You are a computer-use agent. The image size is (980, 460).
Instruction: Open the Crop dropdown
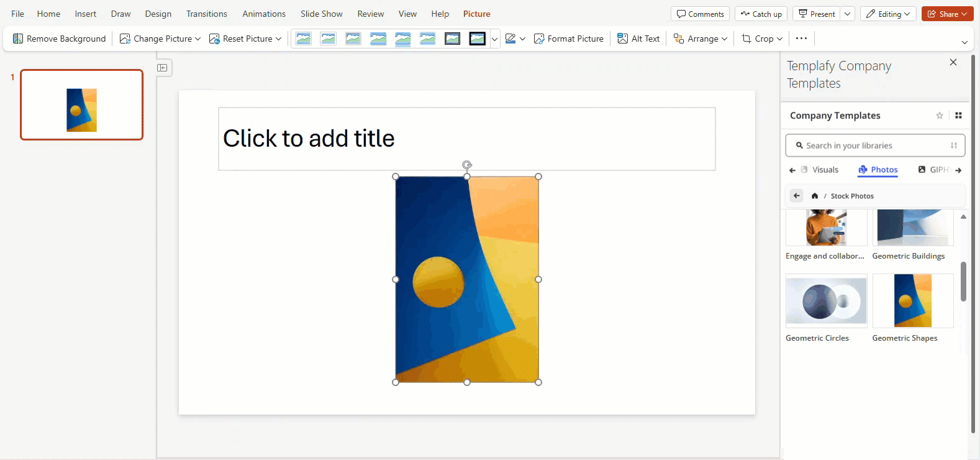pos(762,39)
